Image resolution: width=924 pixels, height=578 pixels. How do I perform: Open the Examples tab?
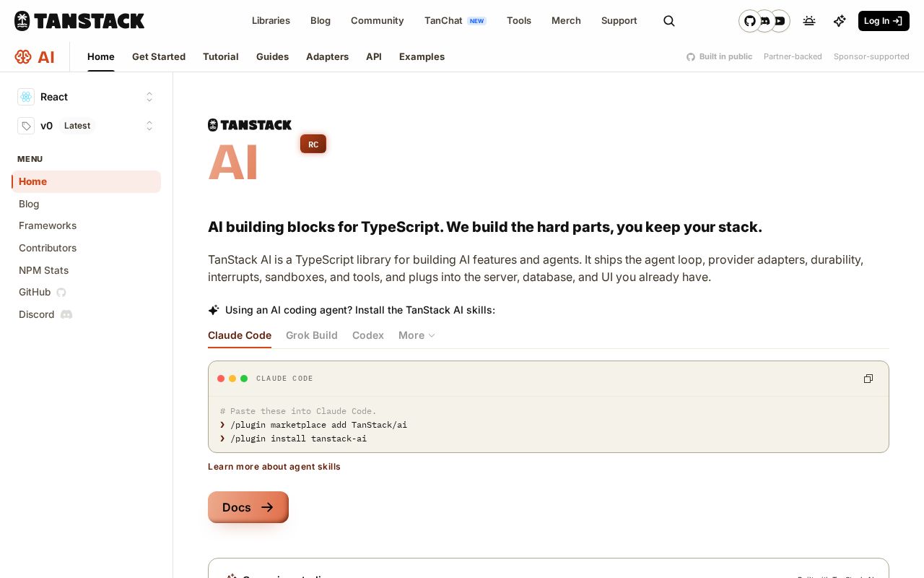click(x=422, y=56)
